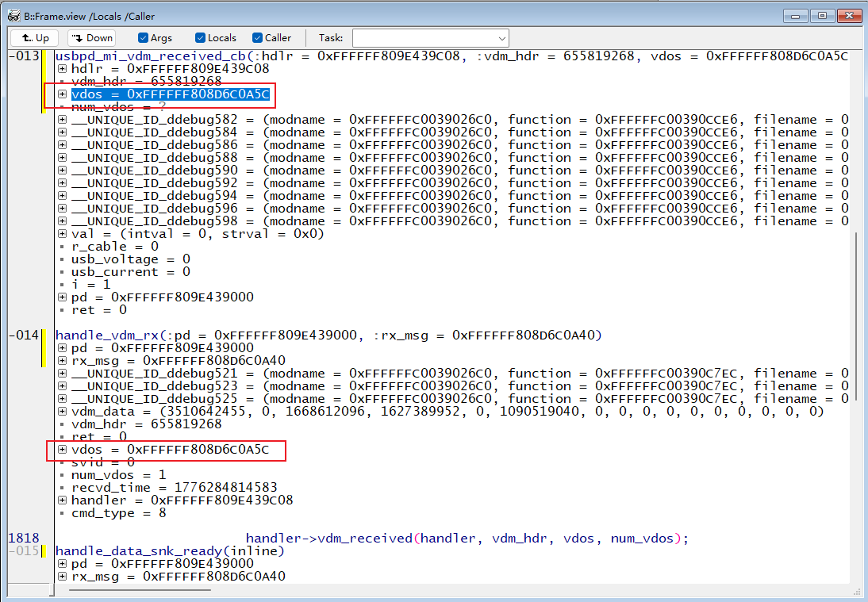Expand the highlighted vdos variable in frame -013
The width and height of the screenshot is (868, 602).
click(x=63, y=94)
